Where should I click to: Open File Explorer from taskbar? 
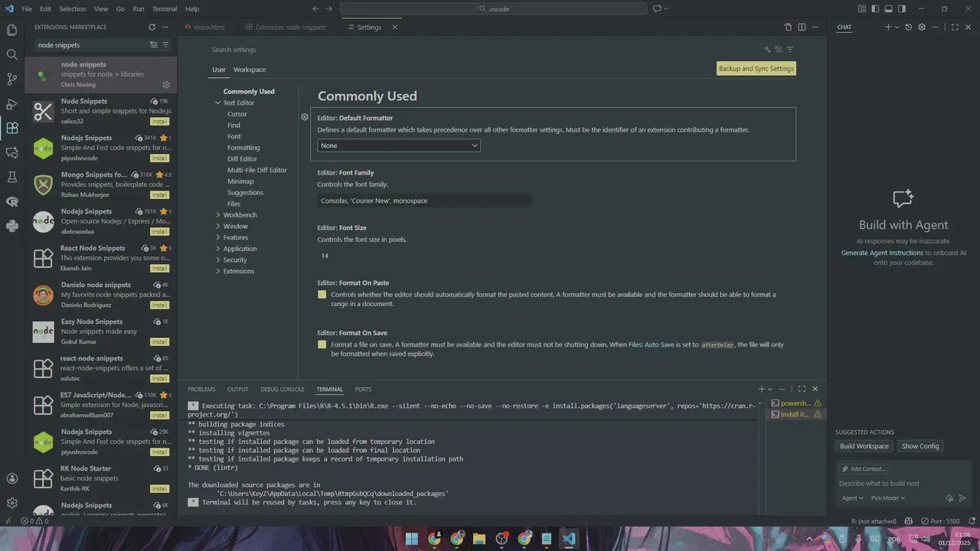coord(479,539)
